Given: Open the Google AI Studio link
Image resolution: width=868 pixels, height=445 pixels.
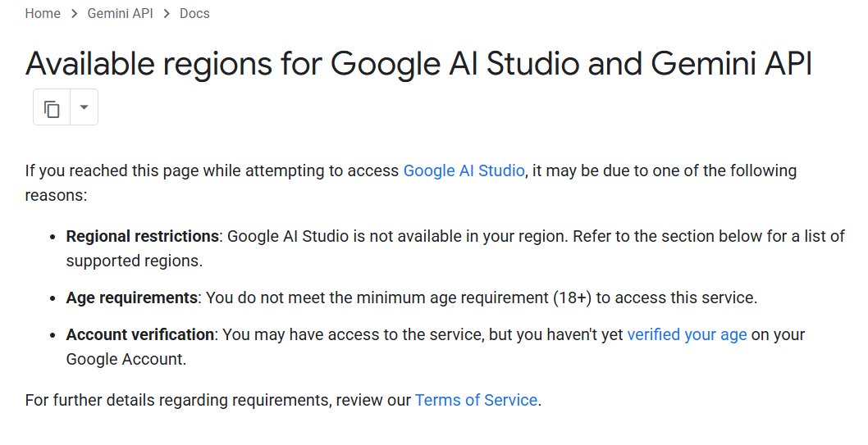Looking at the screenshot, I should click(464, 171).
